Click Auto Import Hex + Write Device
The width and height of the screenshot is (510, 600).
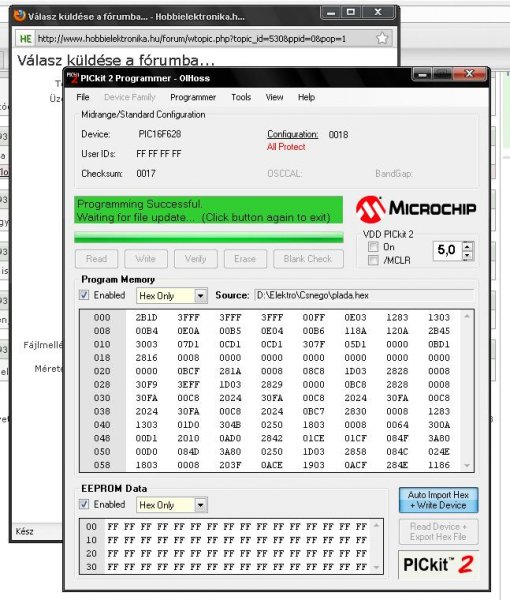pos(438,500)
